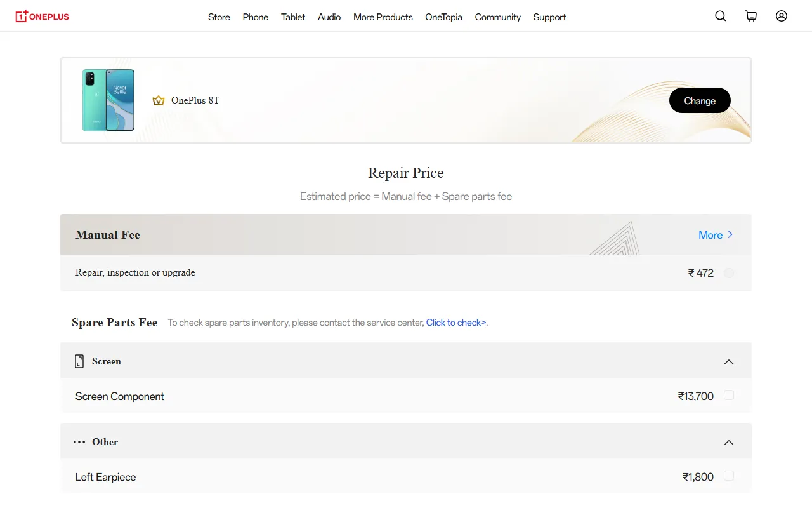Collapse the Other section chevron
This screenshot has width=812, height=508.
pyautogui.click(x=729, y=443)
